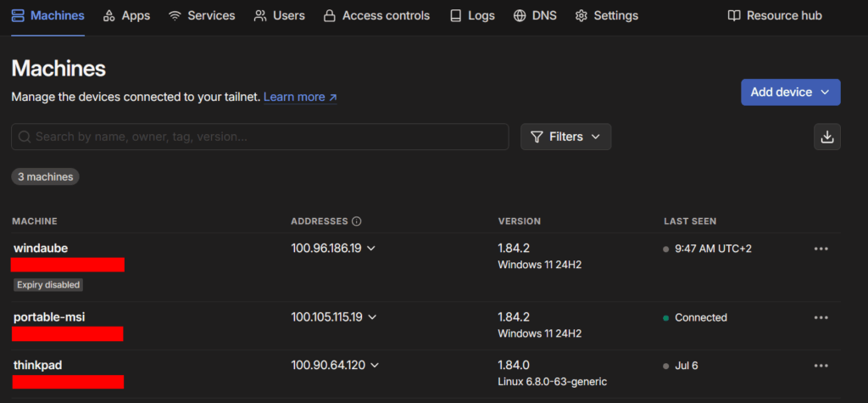Switch to the Apps tab
The height and width of the screenshot is (403, 868).
[x=126, y=15]
